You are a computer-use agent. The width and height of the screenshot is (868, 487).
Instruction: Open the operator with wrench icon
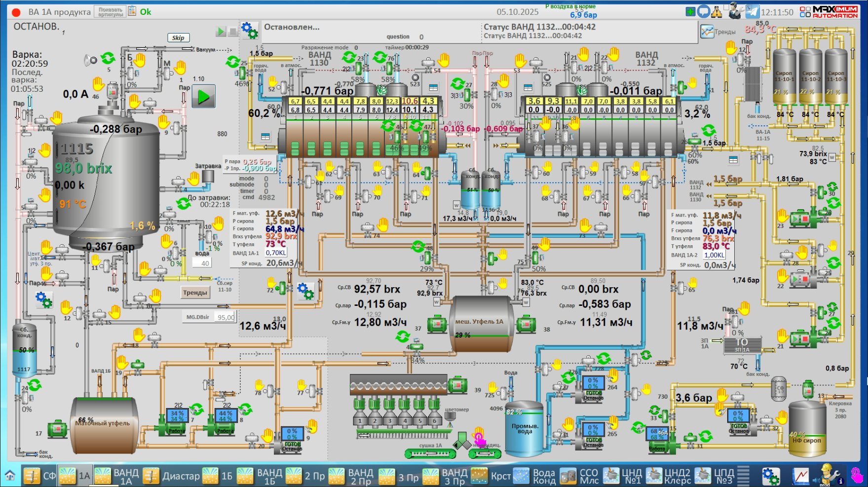(830, 476)
